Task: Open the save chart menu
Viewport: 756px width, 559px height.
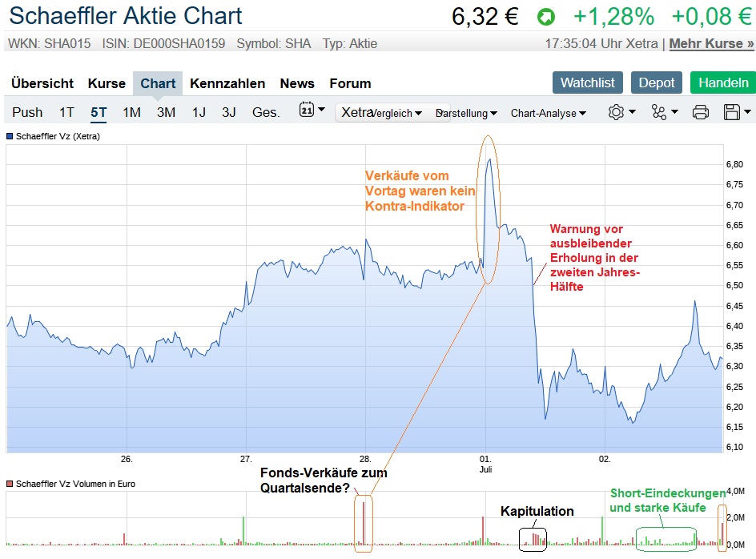Action: pos(737,112)
